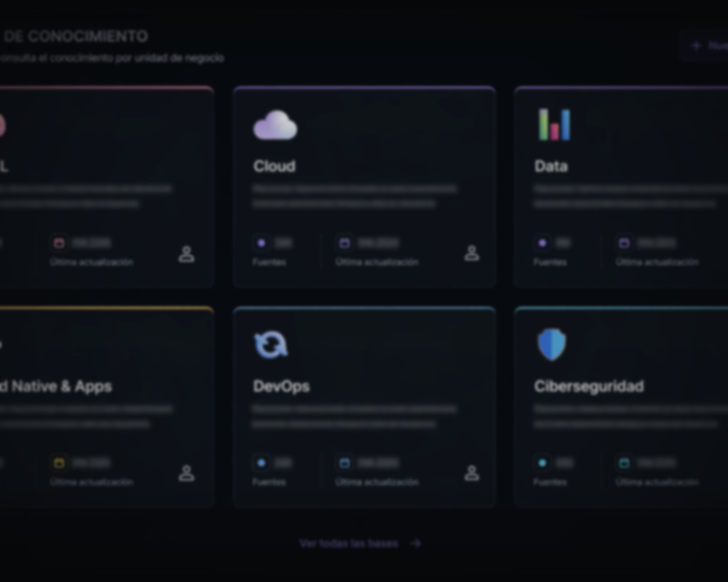Click the Fuentes dot icon on Ciberseguridad card
Viewport: 728px width, 582px height.
click(x=542, y=463)
